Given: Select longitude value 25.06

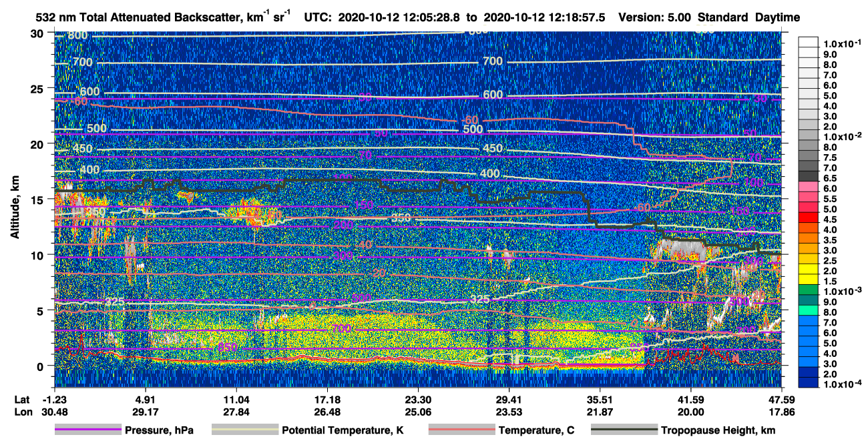Looking at the screenshot, I should 418,412.
